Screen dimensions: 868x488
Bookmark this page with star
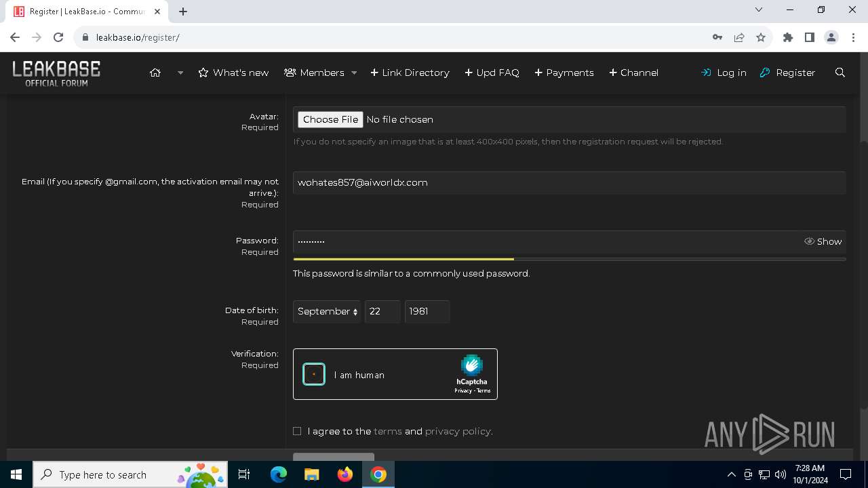pyautogui.click(x=761, y=37)
